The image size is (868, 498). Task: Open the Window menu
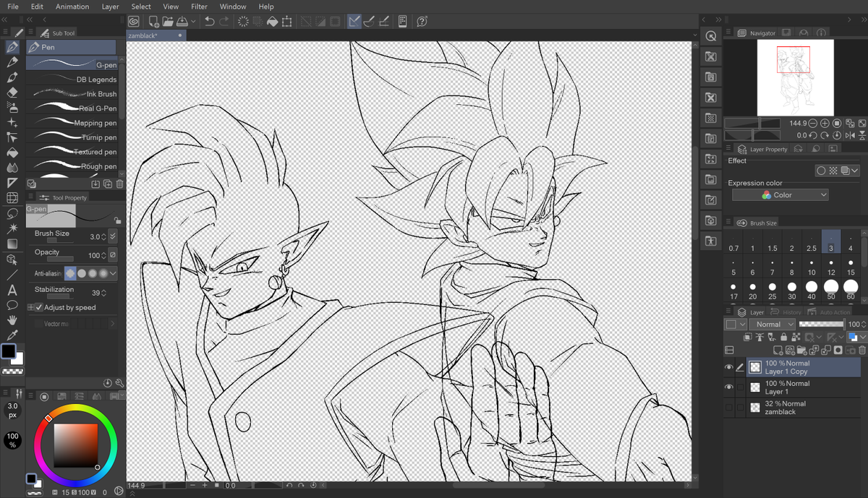click(233, 7)
